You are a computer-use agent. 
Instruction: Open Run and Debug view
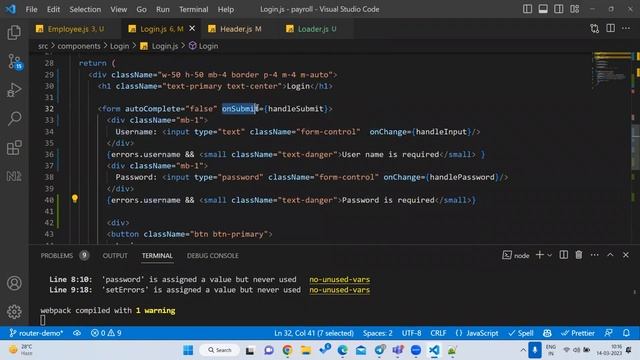coord(14,90)
